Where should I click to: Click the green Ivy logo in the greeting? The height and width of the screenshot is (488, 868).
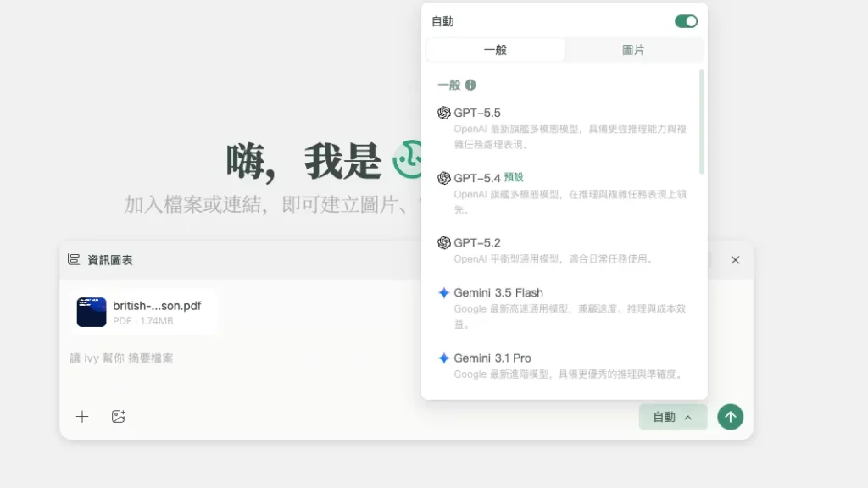point(408,159)
